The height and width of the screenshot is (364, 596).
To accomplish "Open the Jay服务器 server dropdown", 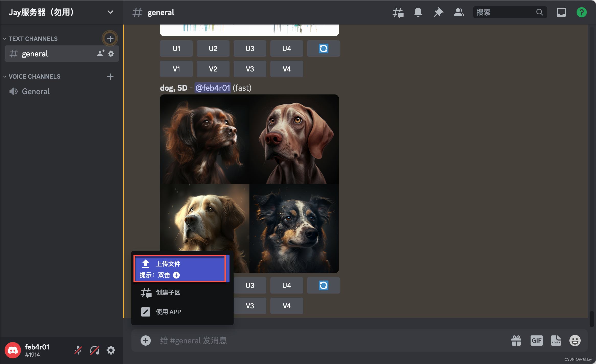I will (110, 12).
